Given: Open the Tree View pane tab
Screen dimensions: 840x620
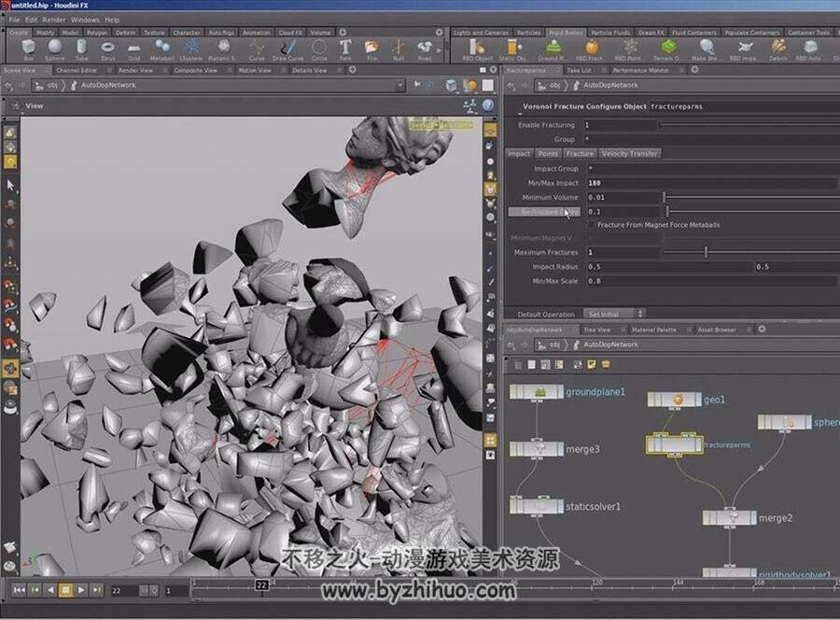Looking at the screenshot, I should point(596,330).
